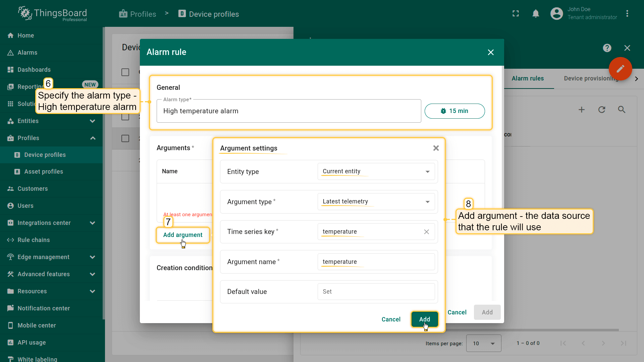
Task: Toggle the header select-all checkbox
Action: (125, 72)
